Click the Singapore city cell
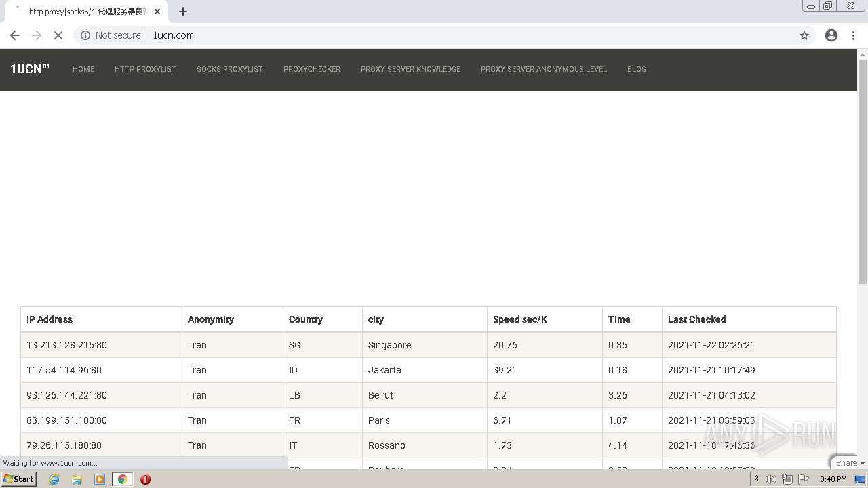868x488 pixels. click(425, 345)
